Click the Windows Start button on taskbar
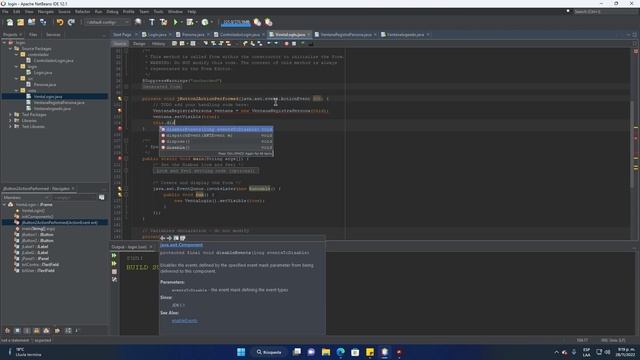 tap(241, 352)
